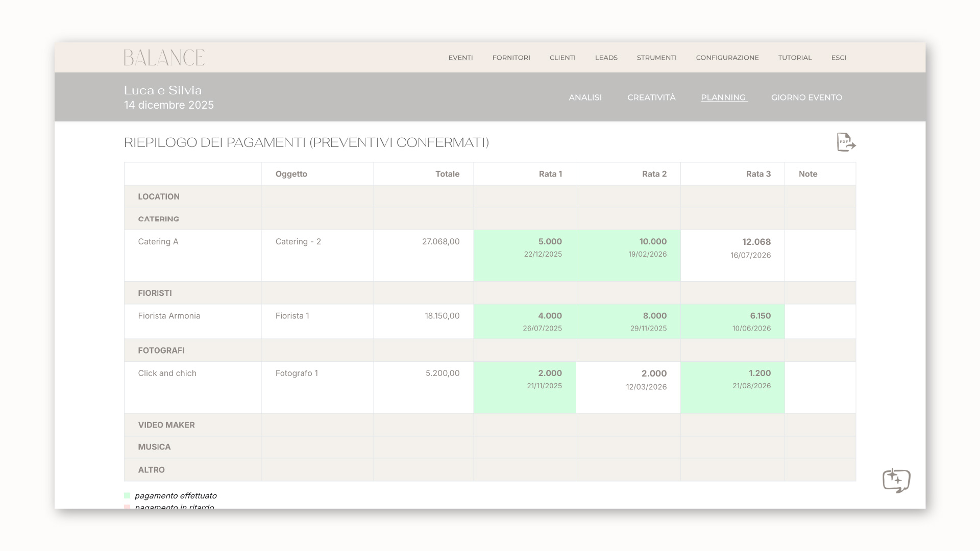Click Catering A Rata 3 payment 12.068
Viewport: 980px width, 551px height.
(756, 242)
